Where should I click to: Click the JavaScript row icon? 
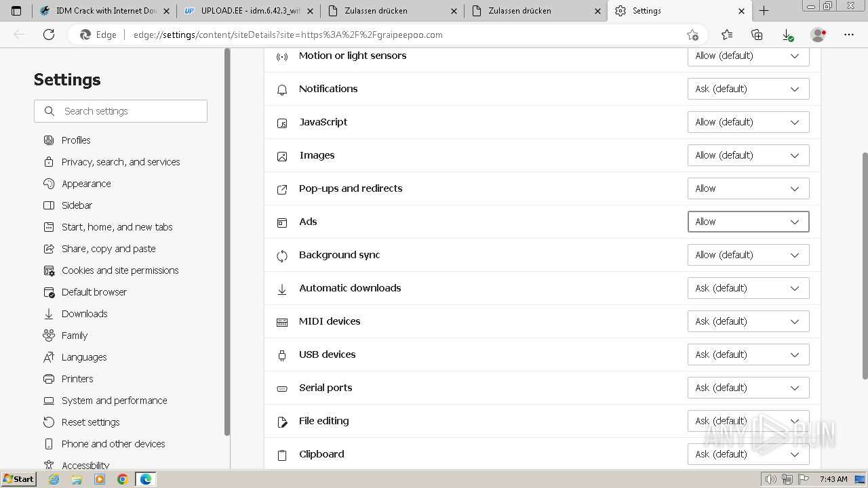coord(282,123)
